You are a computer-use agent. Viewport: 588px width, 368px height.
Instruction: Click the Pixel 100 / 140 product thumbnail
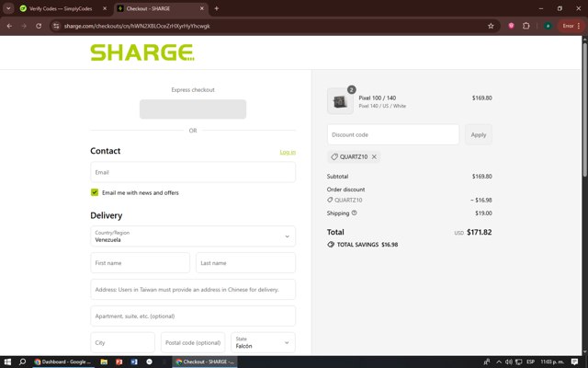click(340, 101)
